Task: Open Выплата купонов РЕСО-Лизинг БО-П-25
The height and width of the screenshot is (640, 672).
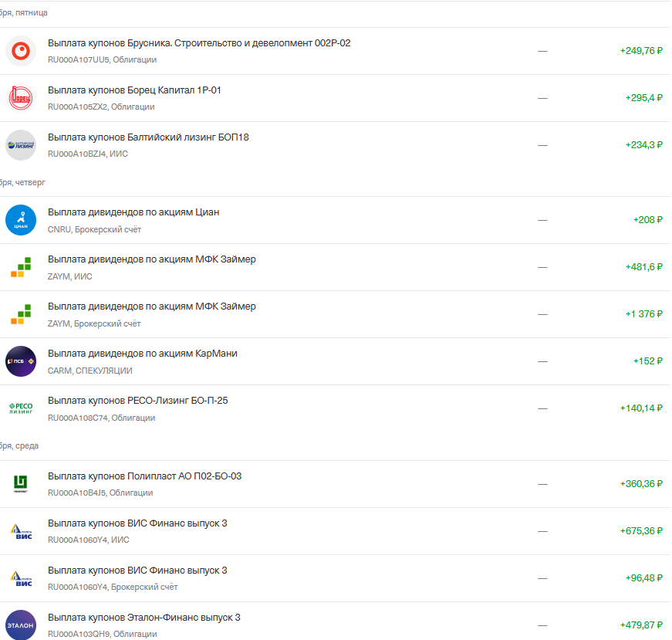Action: (137, 401)
